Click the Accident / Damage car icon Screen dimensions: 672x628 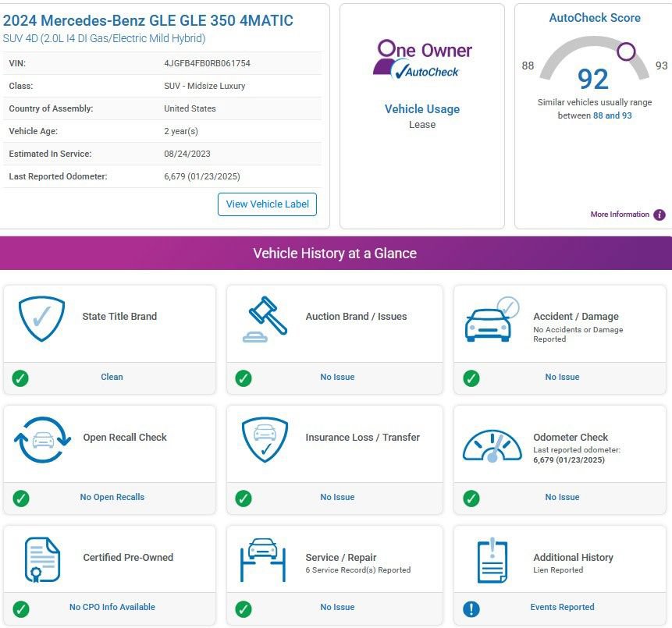coord(492,319)
